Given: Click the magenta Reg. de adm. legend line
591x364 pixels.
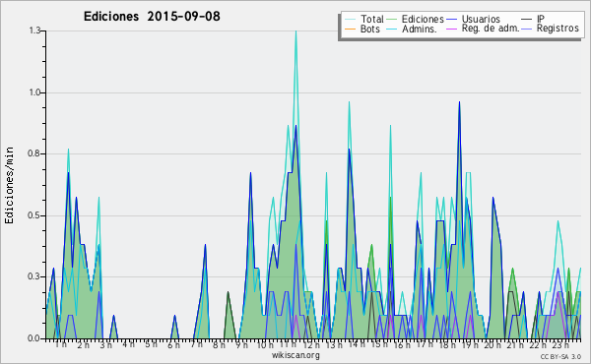Looking at the screenshot, I should (451, 29).
